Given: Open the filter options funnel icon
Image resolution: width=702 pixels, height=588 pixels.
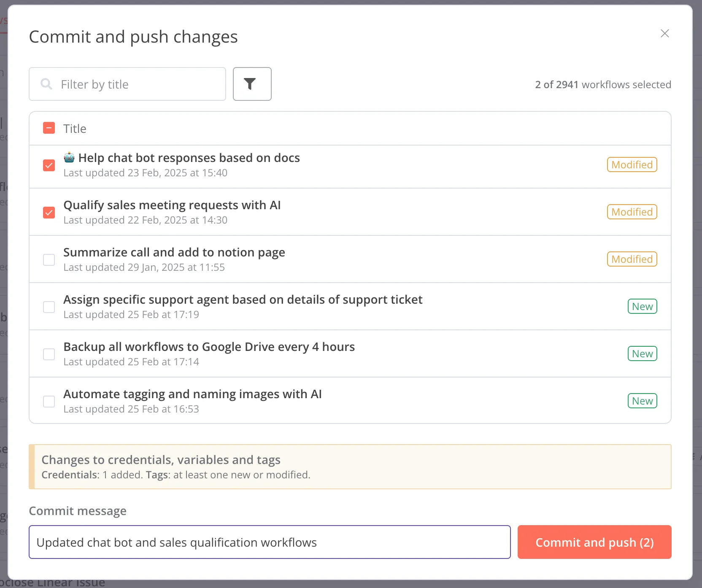Looking at the screenshot, I should click(252, 84).
